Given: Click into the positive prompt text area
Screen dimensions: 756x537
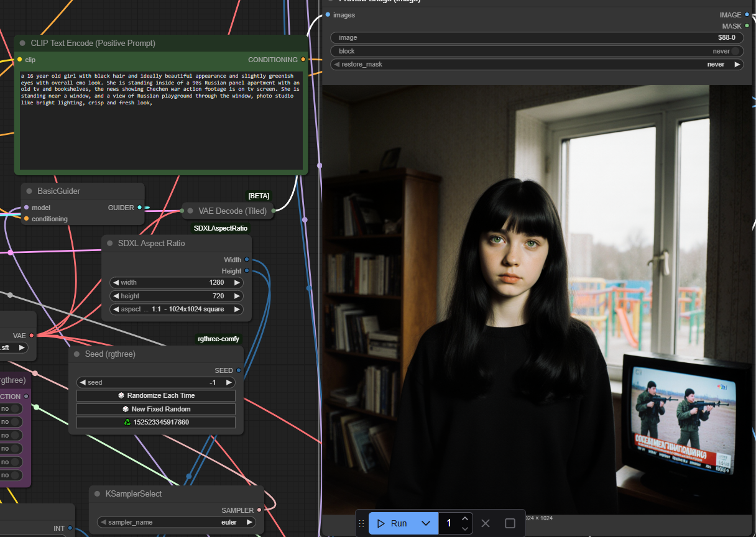Looking at the screenshot, I should [x=161, y=121].
